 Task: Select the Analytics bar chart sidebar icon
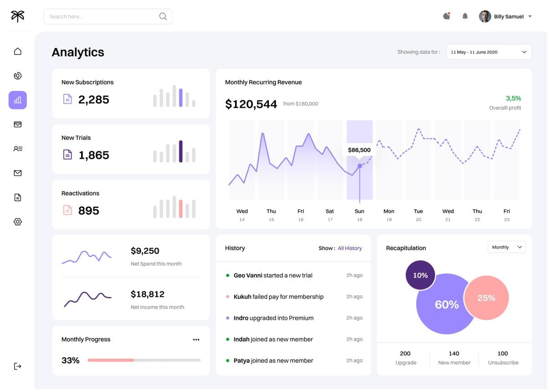pyautogui.click(x=18, y=100)
